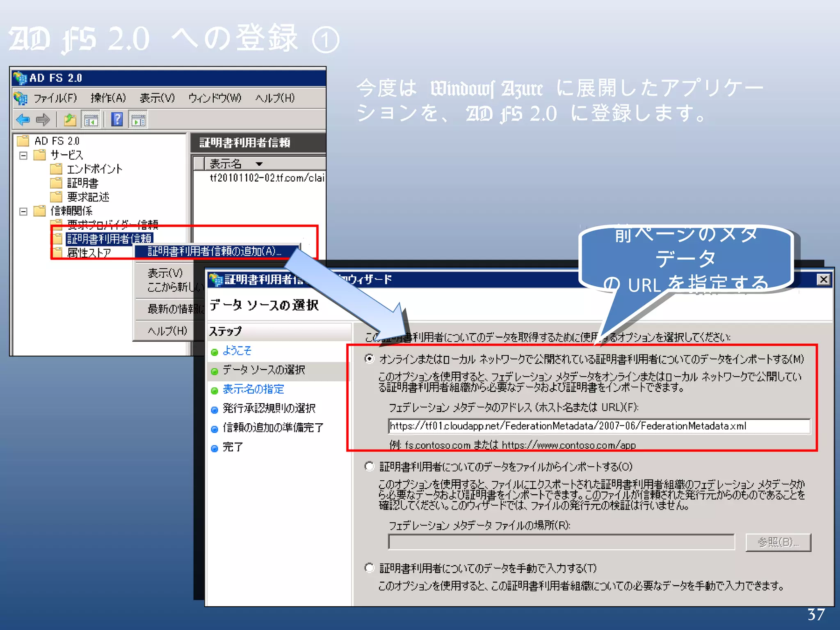Click the エンドポイント folder icon
840x630 pixels.
(x=56, y=169)
